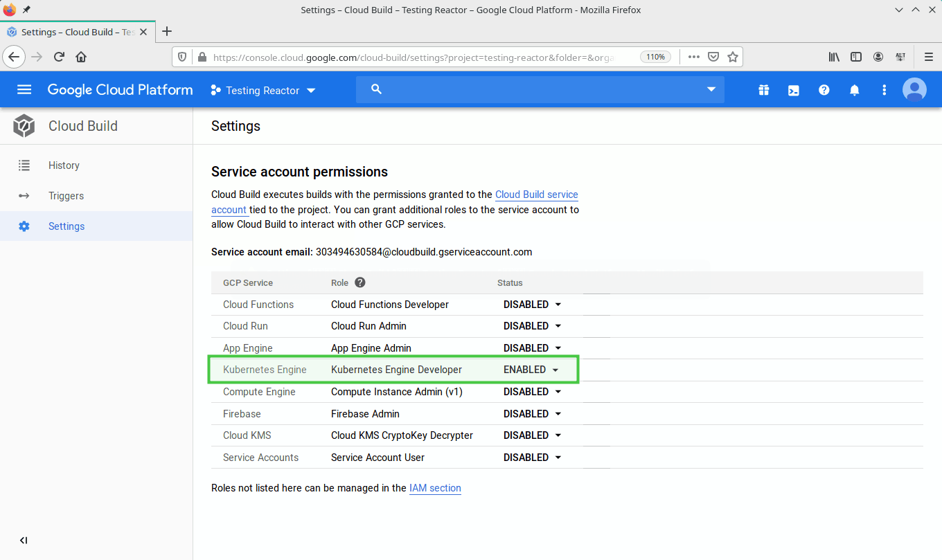This screenshot has height=560, width=942.
Task: Click the user account avatar
Action: pos(914,90)
